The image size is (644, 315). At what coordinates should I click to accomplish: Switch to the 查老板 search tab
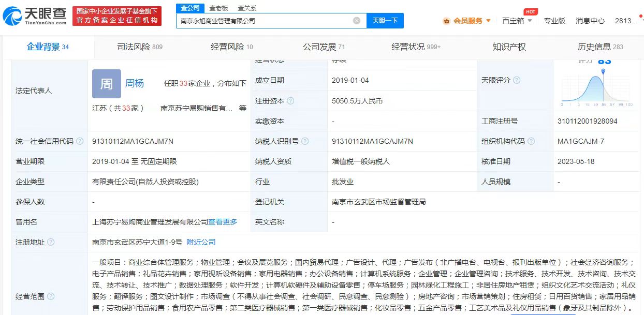(218, 8)
